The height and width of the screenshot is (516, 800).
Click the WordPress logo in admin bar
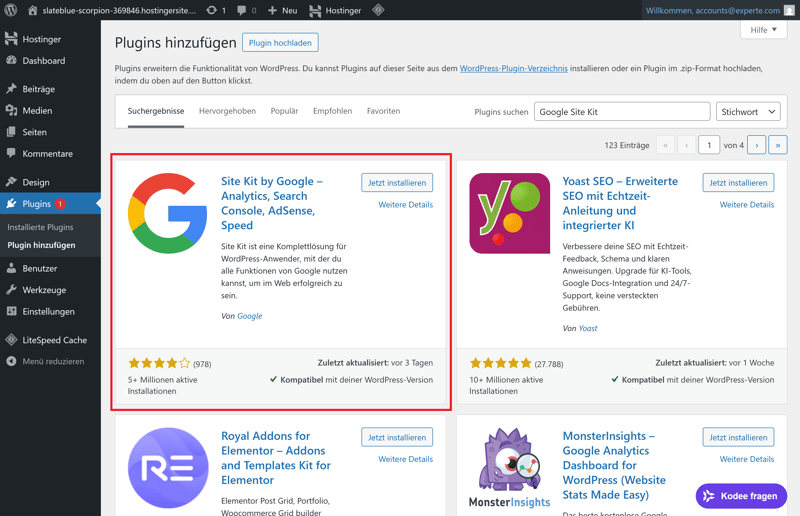pos(11,10)
